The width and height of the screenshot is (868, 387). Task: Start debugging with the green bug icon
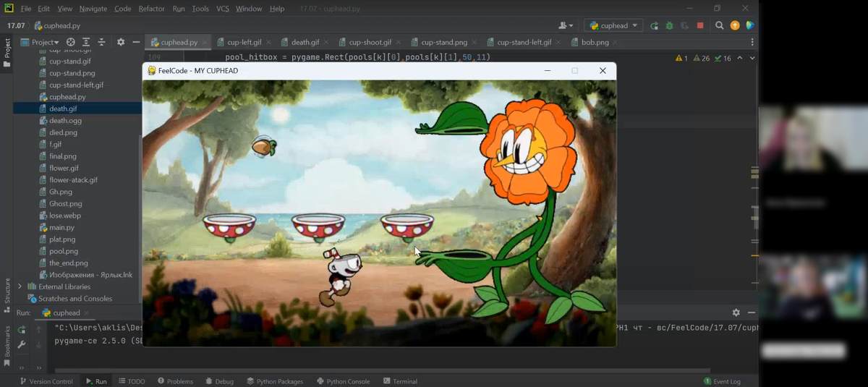(669, 25)
